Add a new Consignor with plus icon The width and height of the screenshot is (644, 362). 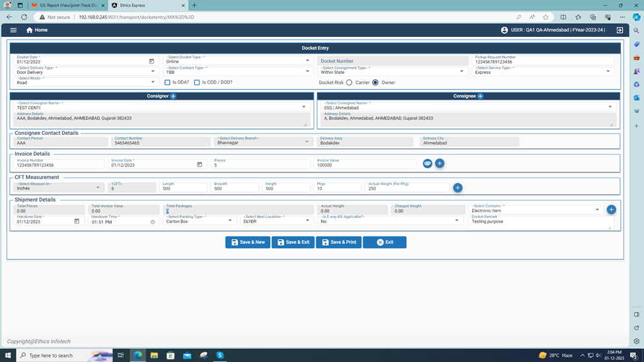click(174, 96)
